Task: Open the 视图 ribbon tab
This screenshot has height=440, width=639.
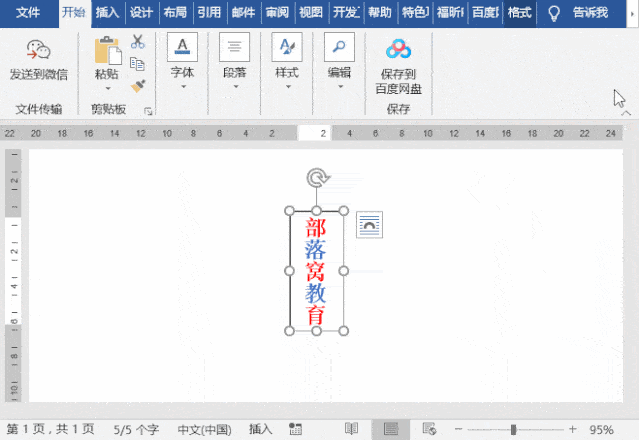Action: tap(311, 13)
